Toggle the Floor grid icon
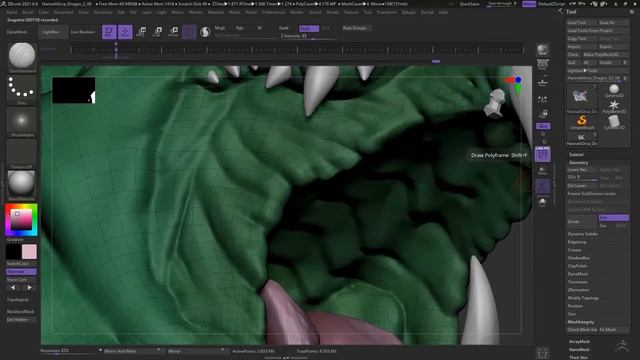 pos(542,82)
